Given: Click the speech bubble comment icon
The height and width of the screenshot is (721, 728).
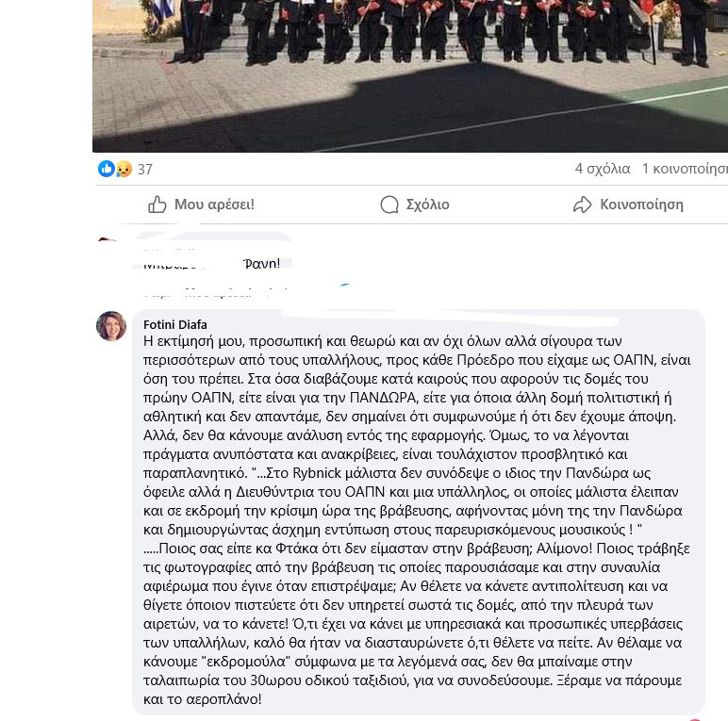Looking at the screenshot, I should [389, 205].
